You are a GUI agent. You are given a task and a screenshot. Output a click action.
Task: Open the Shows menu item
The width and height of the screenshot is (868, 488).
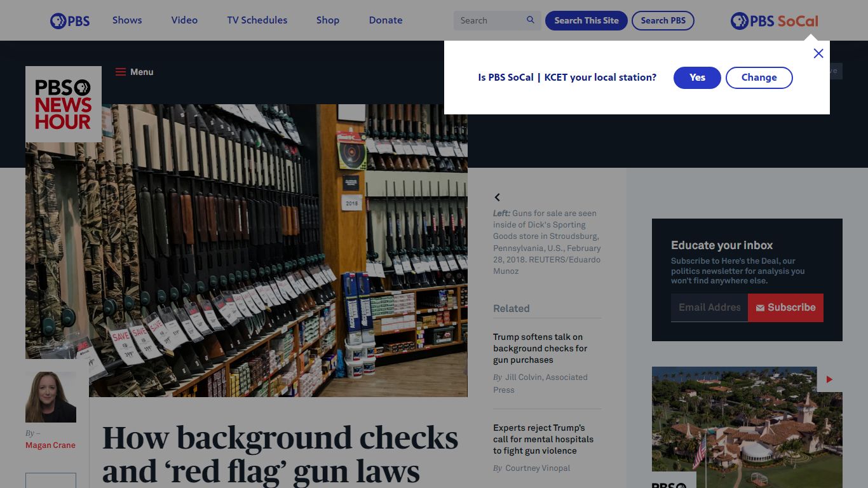127,20
